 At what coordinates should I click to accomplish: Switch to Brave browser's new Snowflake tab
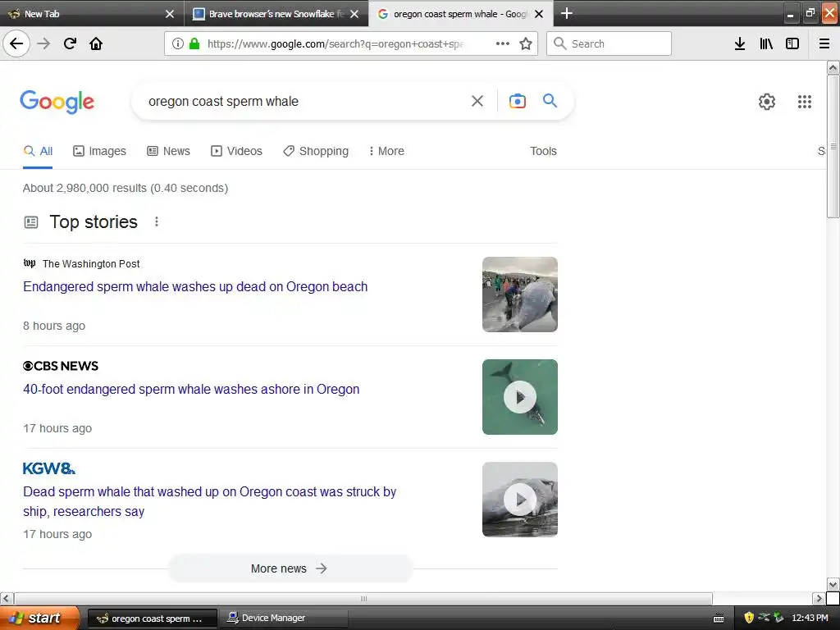click(276, 14)
